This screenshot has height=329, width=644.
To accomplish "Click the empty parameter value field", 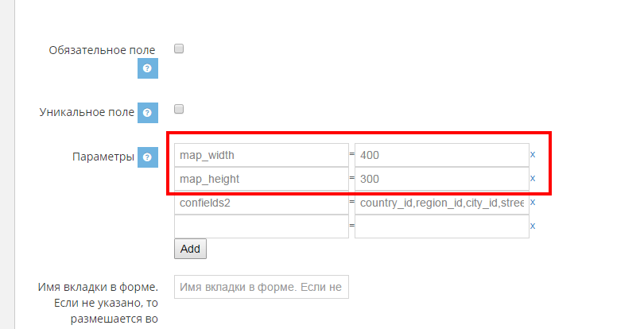I will point(441,226).
